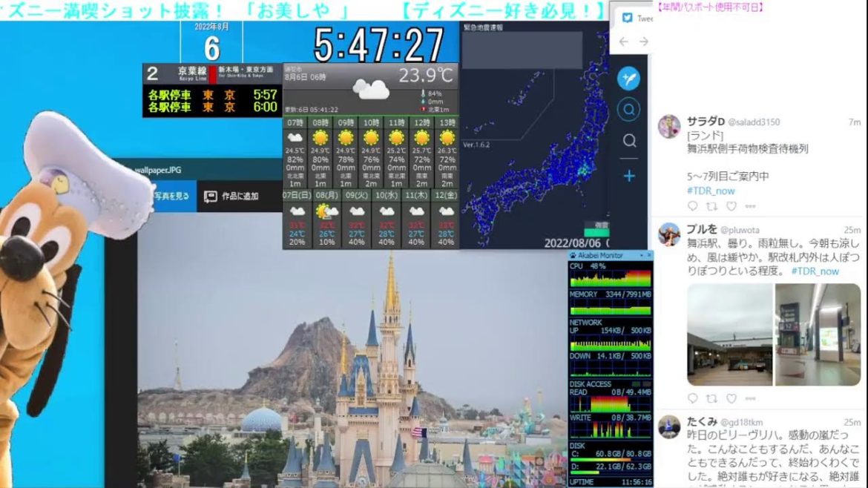Click the browser back arrow

coord(624,41)
